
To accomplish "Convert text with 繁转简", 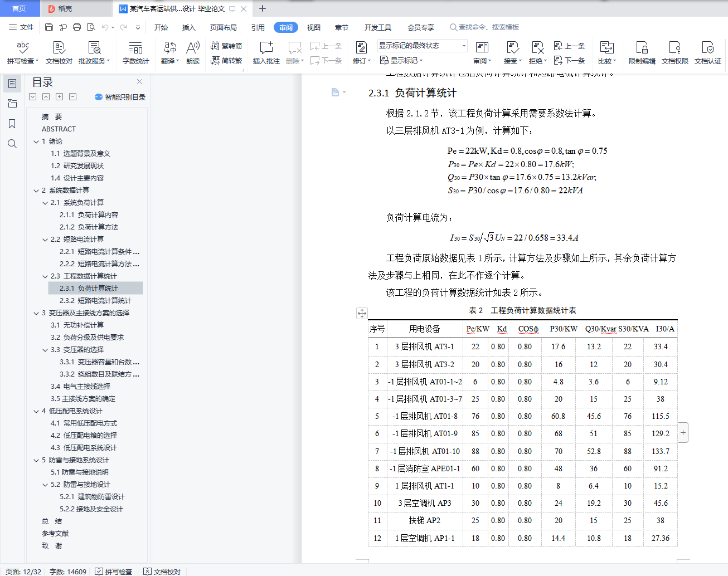I will 226,46.
